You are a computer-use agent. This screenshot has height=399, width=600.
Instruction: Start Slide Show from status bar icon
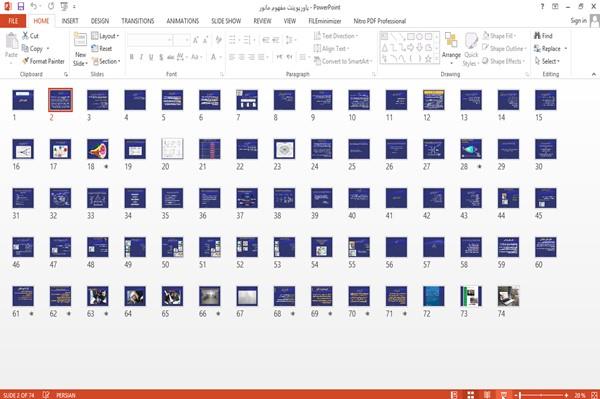(x=504, y=395)
